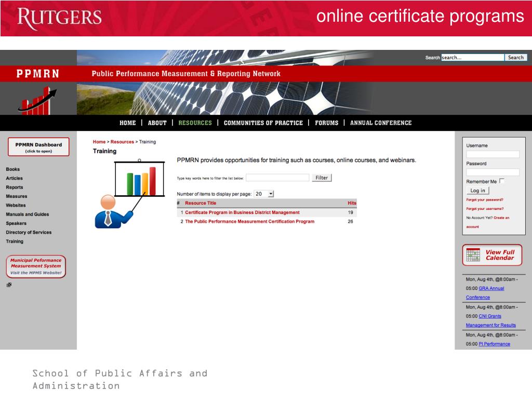The width and height of the screenshot is (532, 399).
Task: Open Public Performance Measurement Certification Program link
Action: (x=250, y=221)
